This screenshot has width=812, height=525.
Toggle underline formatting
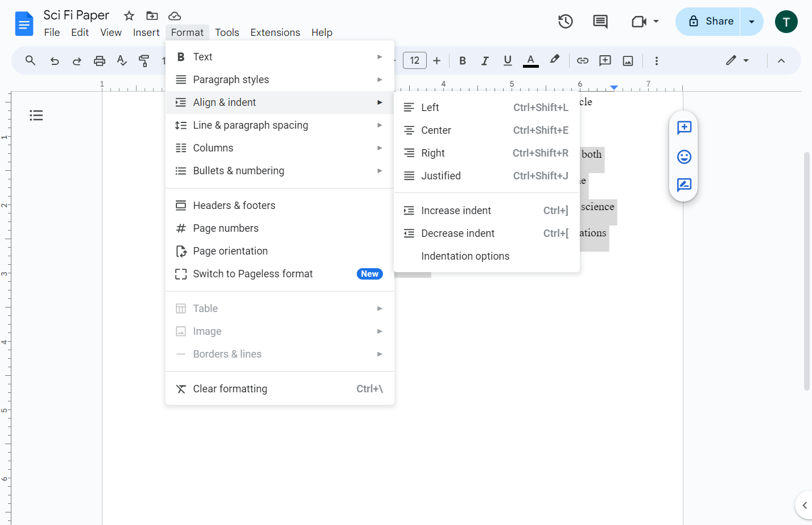click(x=508, y=61)
